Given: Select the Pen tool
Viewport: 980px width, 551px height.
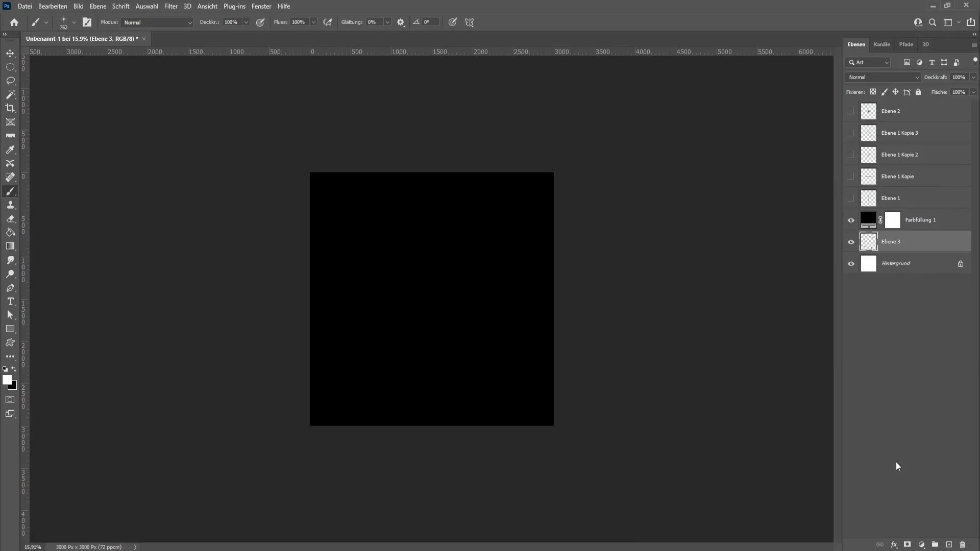Looking at the screenshot, I should (10, 288).
